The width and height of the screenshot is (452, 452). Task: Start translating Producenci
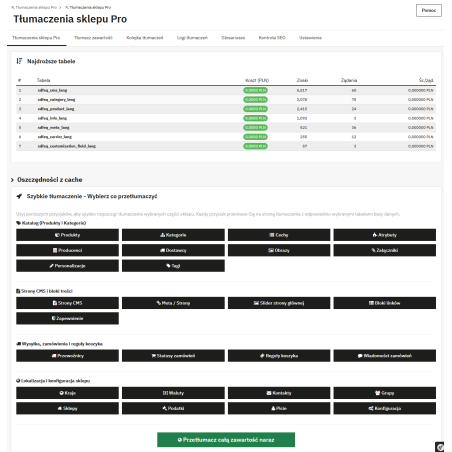(x=67, y=250)
